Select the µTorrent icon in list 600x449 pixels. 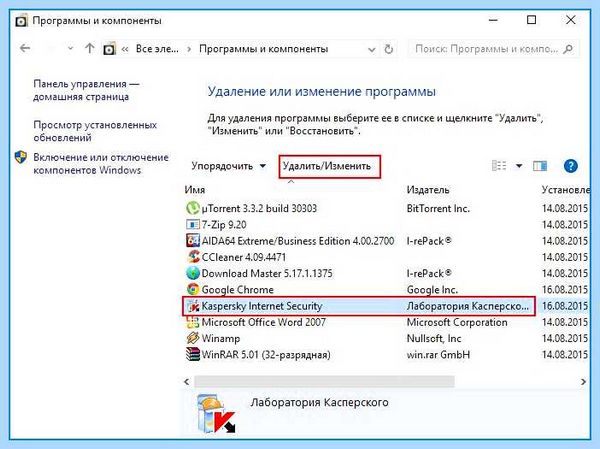click(192, 208)
